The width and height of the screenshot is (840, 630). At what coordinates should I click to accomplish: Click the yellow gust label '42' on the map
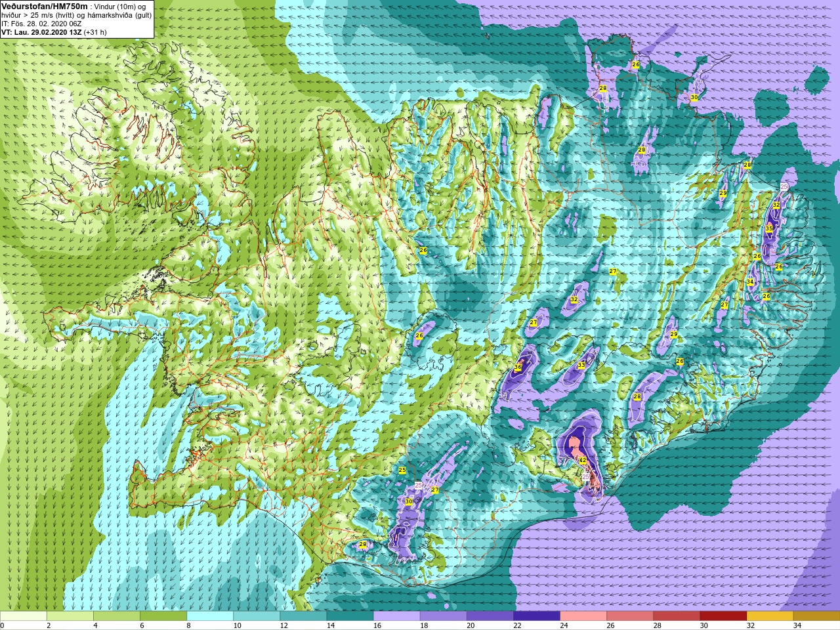(582, 460)
